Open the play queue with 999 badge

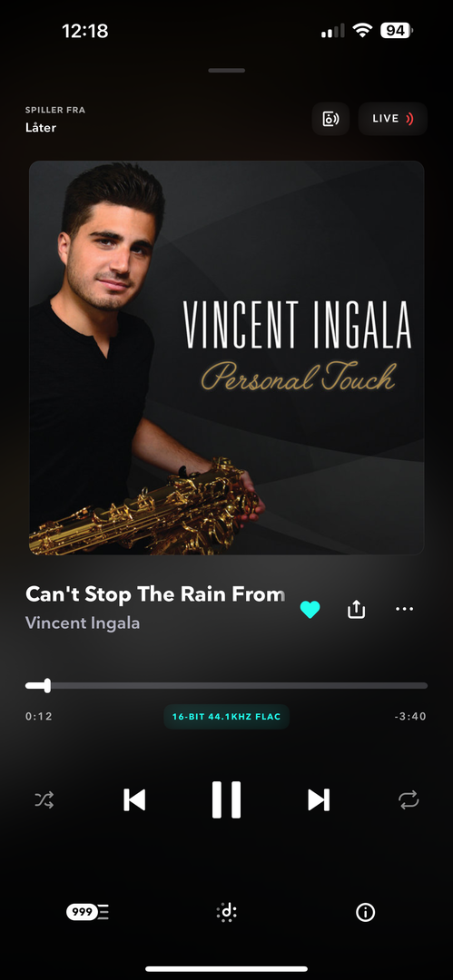pyautogui.click(x=87, y=913)
